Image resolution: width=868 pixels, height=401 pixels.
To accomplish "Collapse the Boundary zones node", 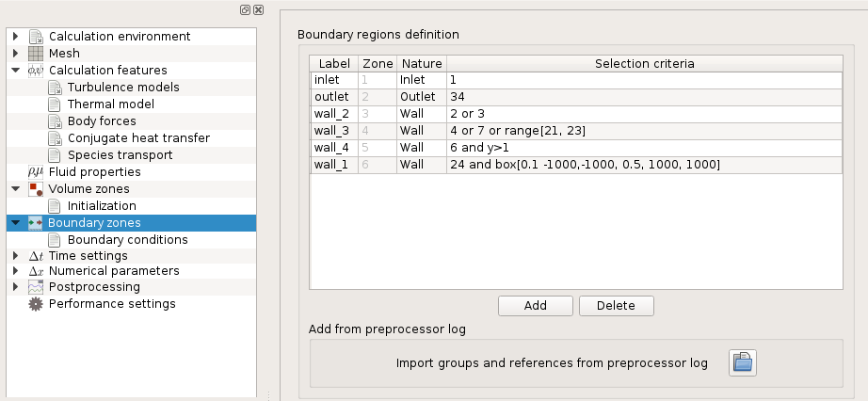I will pos(15,223).
